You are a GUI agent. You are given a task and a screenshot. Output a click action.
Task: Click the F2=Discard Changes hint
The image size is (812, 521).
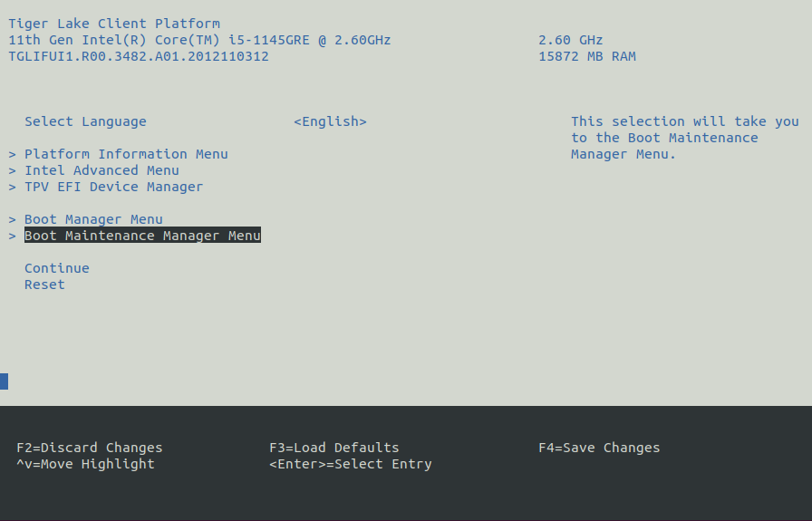90,448
